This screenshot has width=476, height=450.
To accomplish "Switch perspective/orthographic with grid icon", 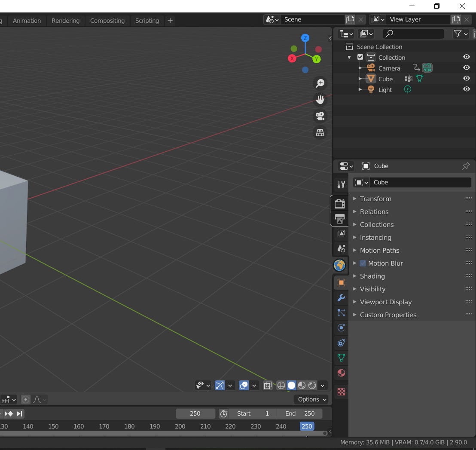I will click(x=320, y=132).
